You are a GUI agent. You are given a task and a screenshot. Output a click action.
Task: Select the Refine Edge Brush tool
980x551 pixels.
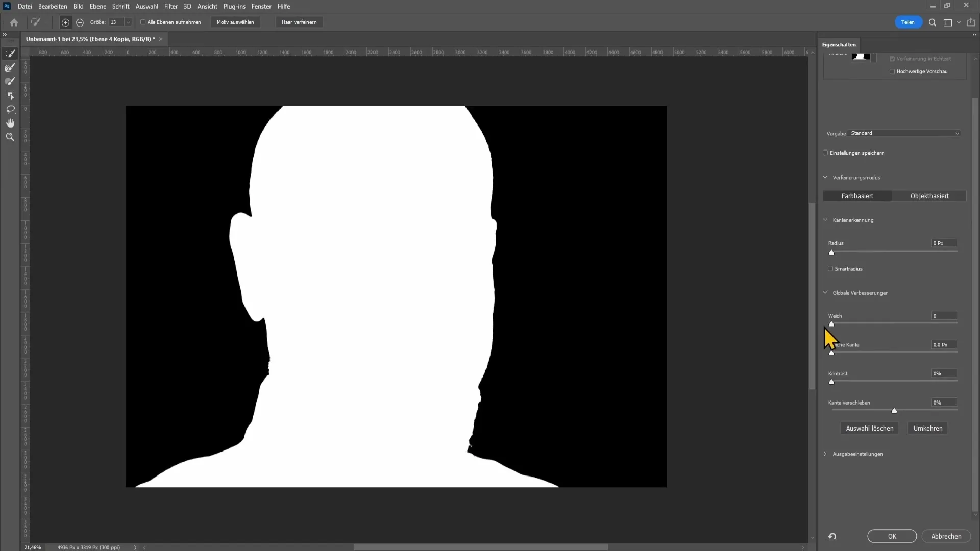[x=10, y=68]
